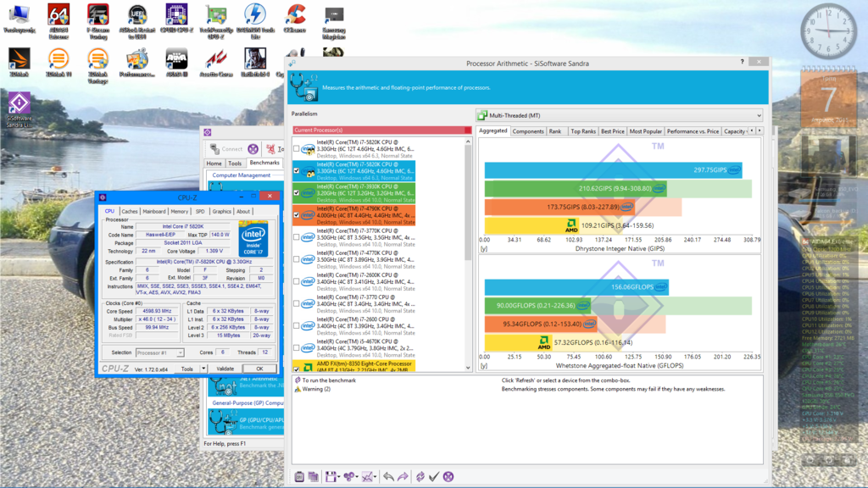The height and width of the screenshot is (488, 868).
Task: Open the Assetto Corsa desktop shortcut
Action: coord(216,63)
